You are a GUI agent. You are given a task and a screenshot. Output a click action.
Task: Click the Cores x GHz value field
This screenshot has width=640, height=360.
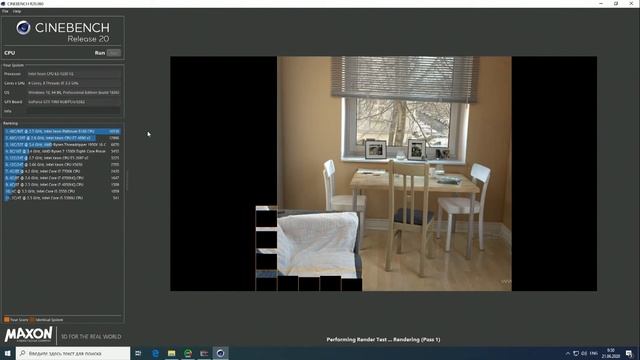74,83
